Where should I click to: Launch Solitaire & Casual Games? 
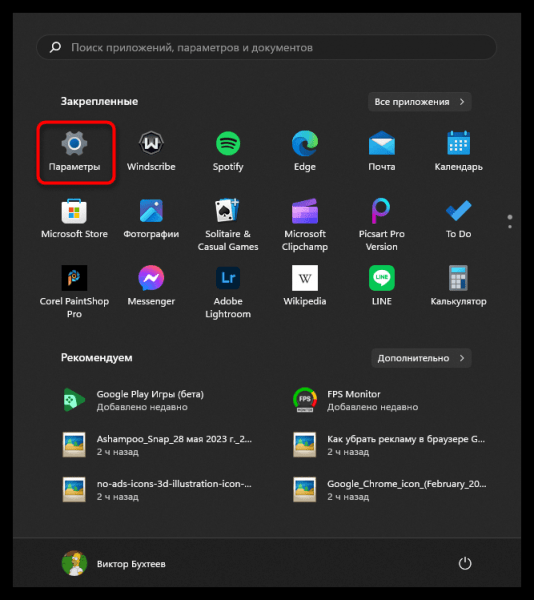tap(228, 225)
